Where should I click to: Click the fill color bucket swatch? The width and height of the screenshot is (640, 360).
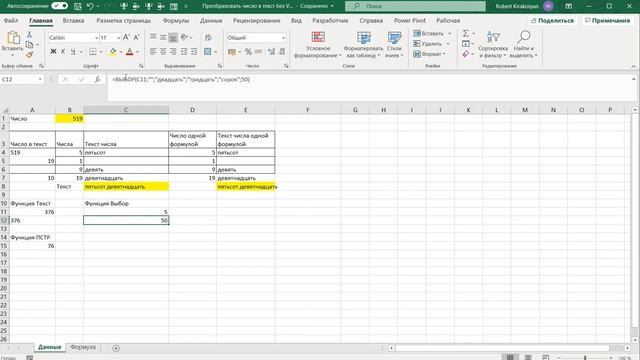pos(113,51)
